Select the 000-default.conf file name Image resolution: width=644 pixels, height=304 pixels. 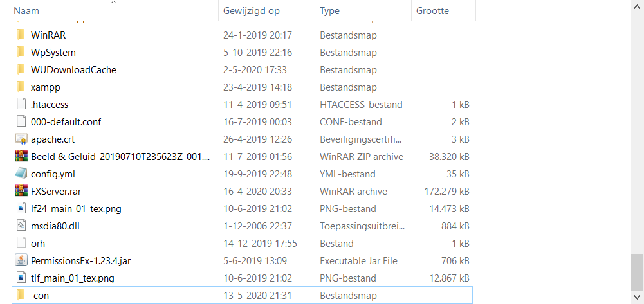coord(66,122)
